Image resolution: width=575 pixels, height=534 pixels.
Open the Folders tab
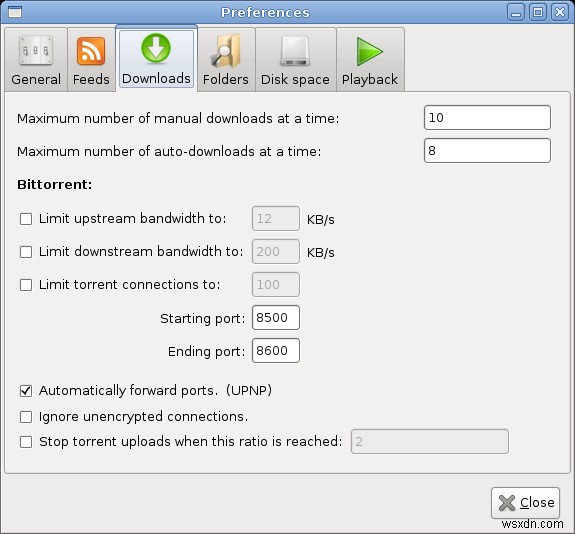pyautogui.click(x=226, y=59)
